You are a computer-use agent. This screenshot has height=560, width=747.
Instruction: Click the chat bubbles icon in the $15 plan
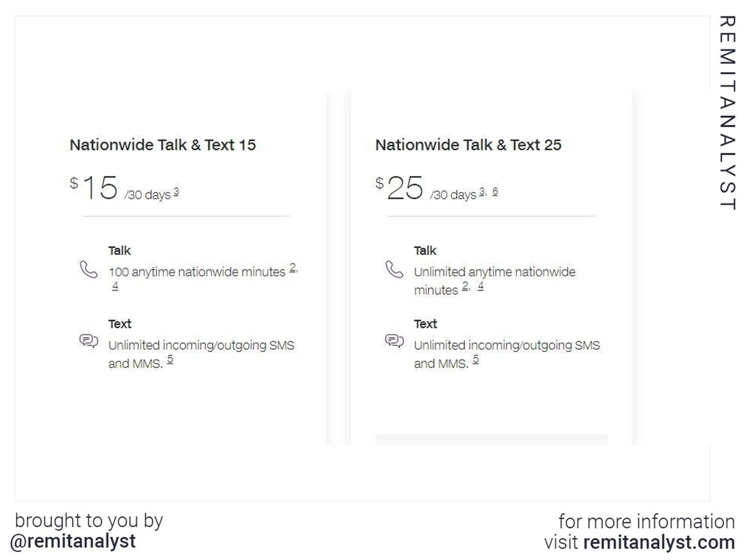[89, 341]
